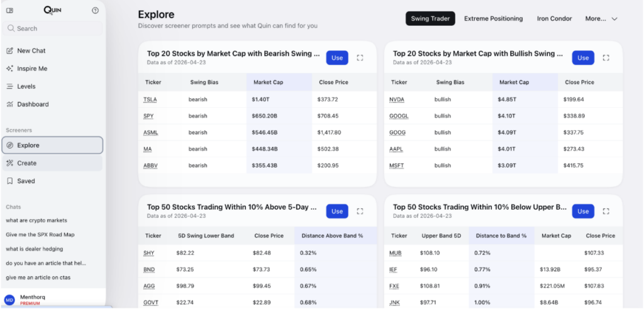Click the Create magic wand icon
This screenshot has height=311, width=644.
click(x=10, y=163)
